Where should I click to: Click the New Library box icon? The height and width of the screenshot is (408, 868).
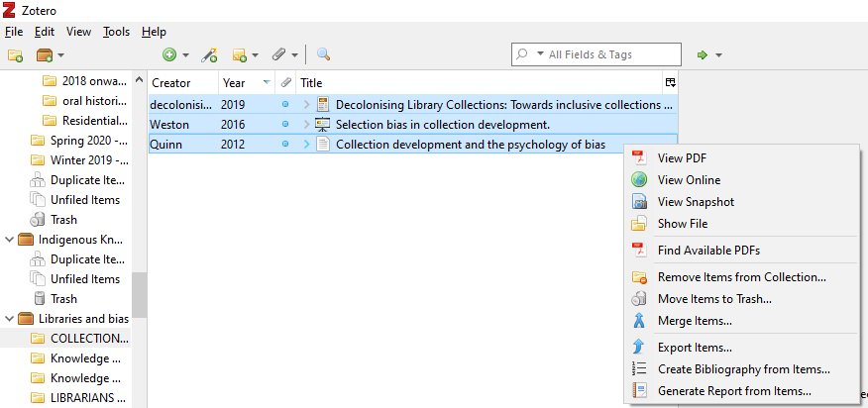[x=45, y=54]
